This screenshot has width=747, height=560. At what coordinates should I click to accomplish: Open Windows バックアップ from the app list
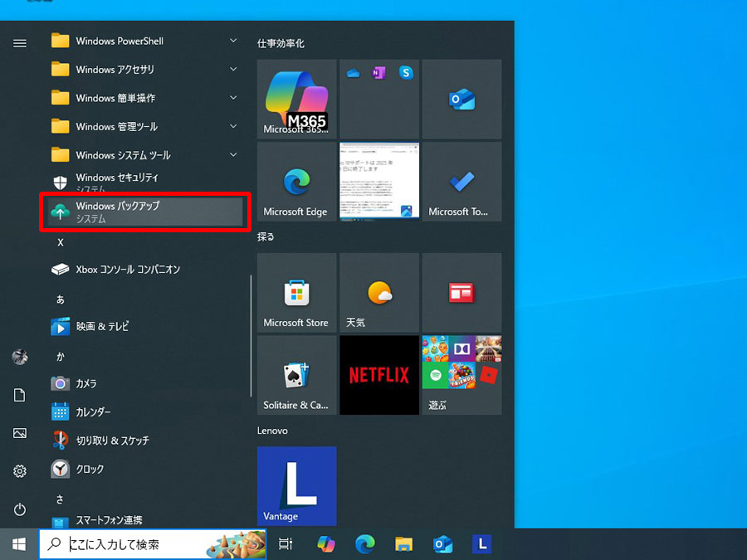pyautogui.click(x=145, y=212)
